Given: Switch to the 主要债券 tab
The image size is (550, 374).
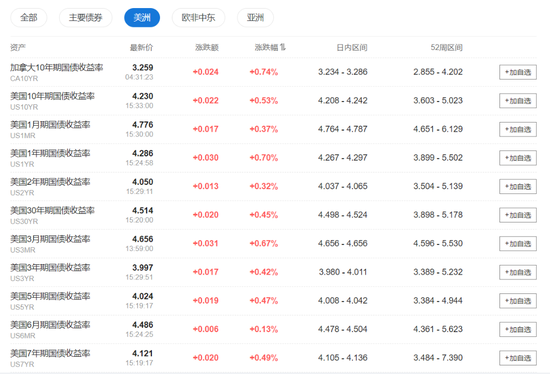Looking at the screenshot, I should tap(86, 18).
